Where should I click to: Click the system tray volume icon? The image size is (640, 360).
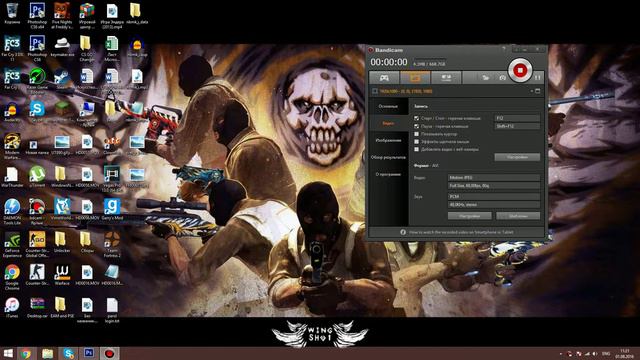595,353
